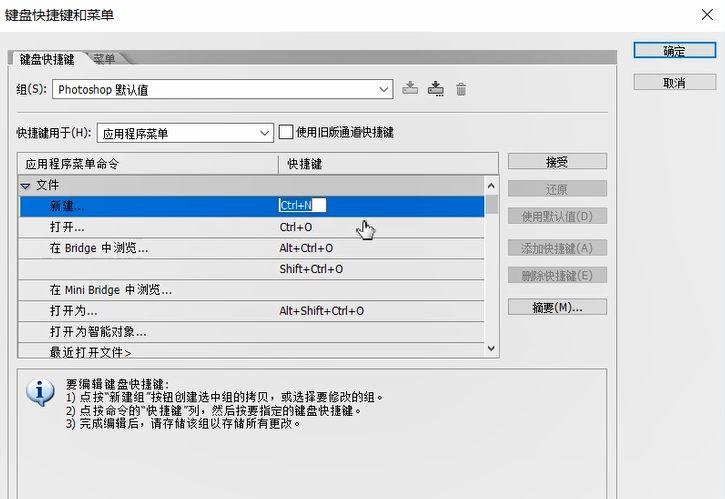Select the 键盘快捷键 tab
This screenshot has width=725, height=499.
(47, 59)
